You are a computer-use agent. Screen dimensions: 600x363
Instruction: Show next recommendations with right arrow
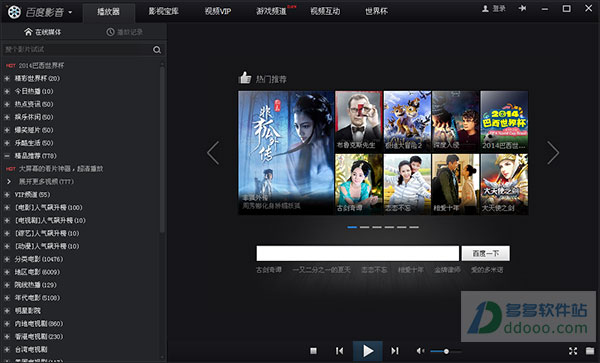point(553,153)
